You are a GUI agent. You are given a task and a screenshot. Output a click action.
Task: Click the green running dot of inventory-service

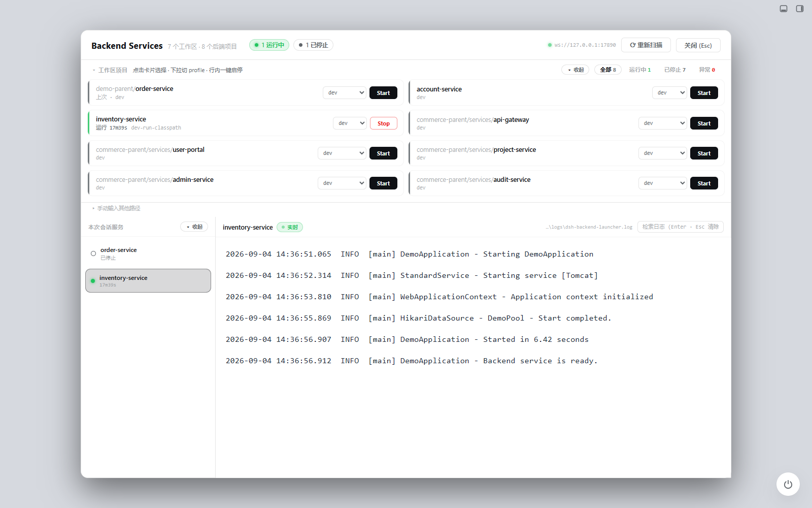click(x=93, y=280)
